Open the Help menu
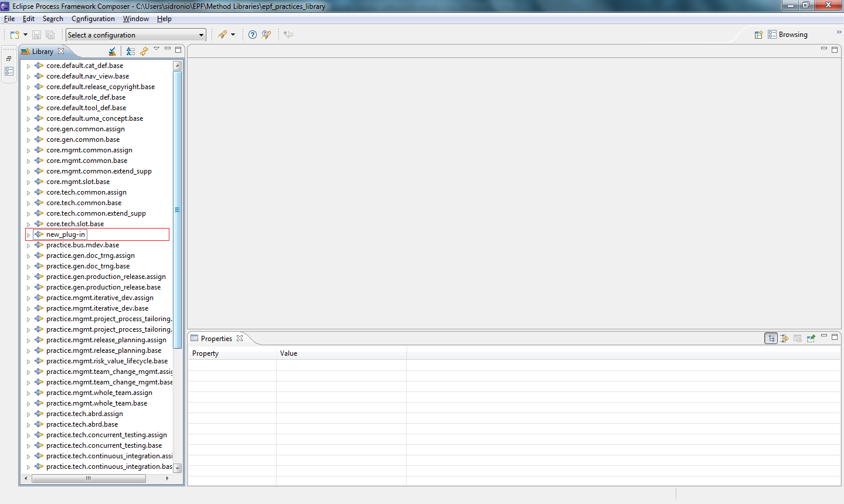Viewport: 844px width, 504px height. [164, 19]
